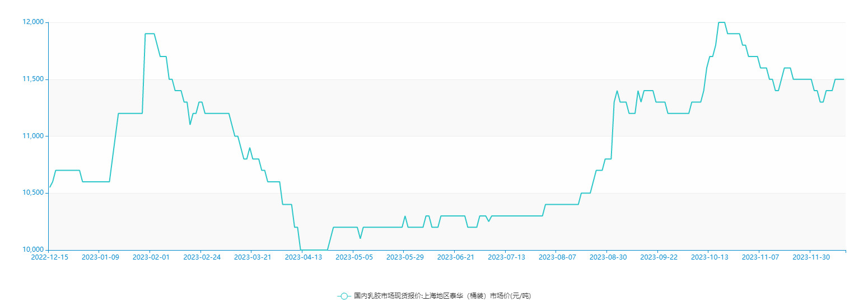Click the 2023-04-13 x-axis date
868x306 pixels.
pyautogui.click(x=304, y=257)
